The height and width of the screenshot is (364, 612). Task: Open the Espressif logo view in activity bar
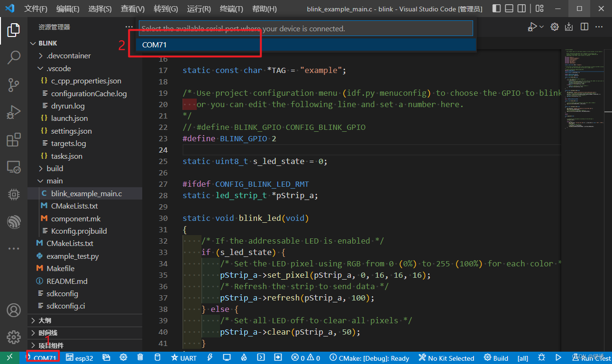coord(14,221)
